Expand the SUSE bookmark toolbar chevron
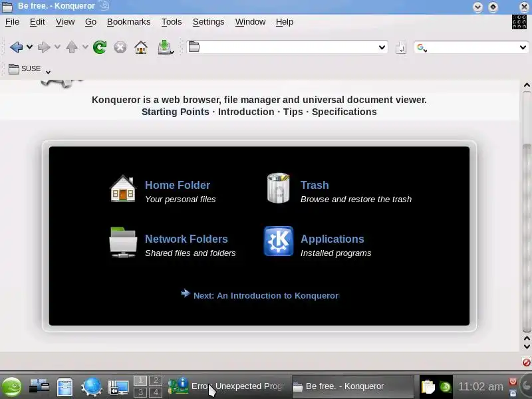 48,72
